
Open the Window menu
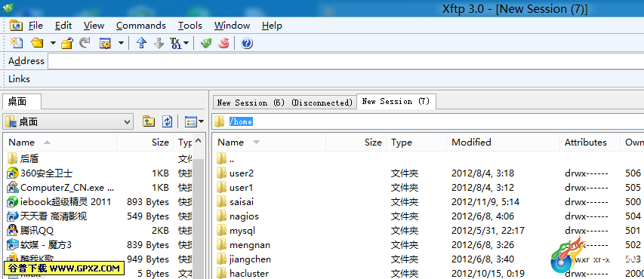pos(232,26)
